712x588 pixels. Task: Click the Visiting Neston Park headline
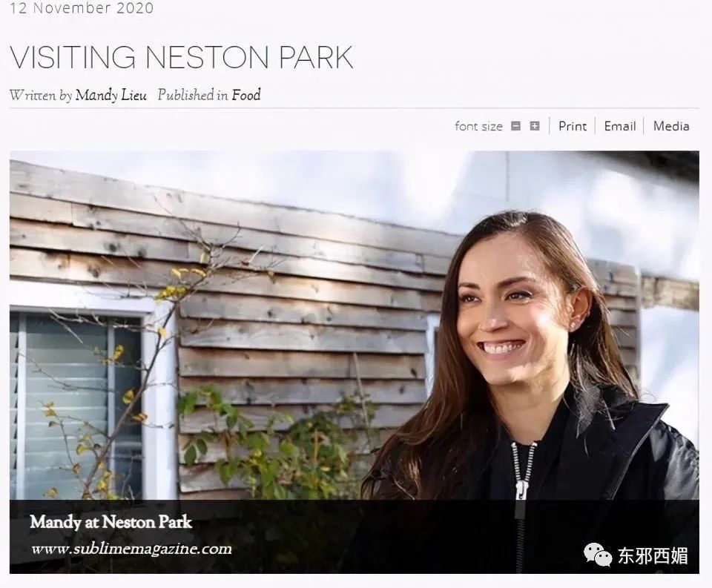[x=181, y=57]
